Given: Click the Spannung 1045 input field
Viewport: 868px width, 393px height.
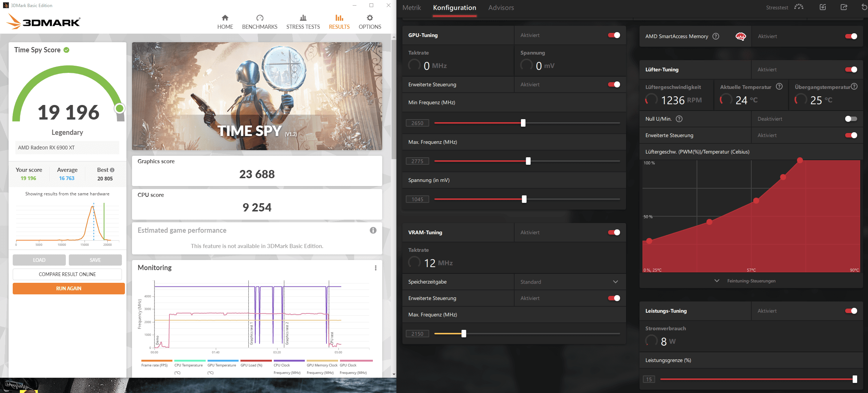Looking at the screenshot, I should pos(417,199).
